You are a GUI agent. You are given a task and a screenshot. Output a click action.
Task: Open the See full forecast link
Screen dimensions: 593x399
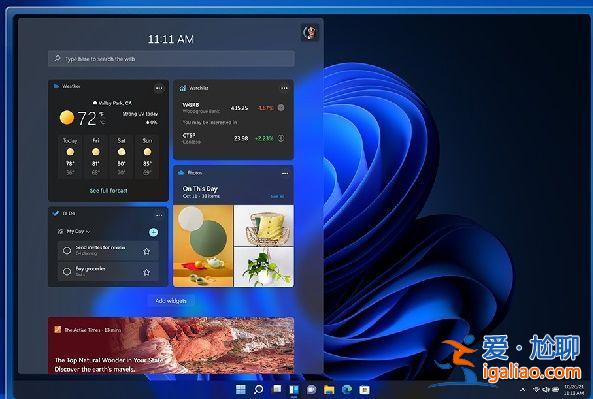108,191
